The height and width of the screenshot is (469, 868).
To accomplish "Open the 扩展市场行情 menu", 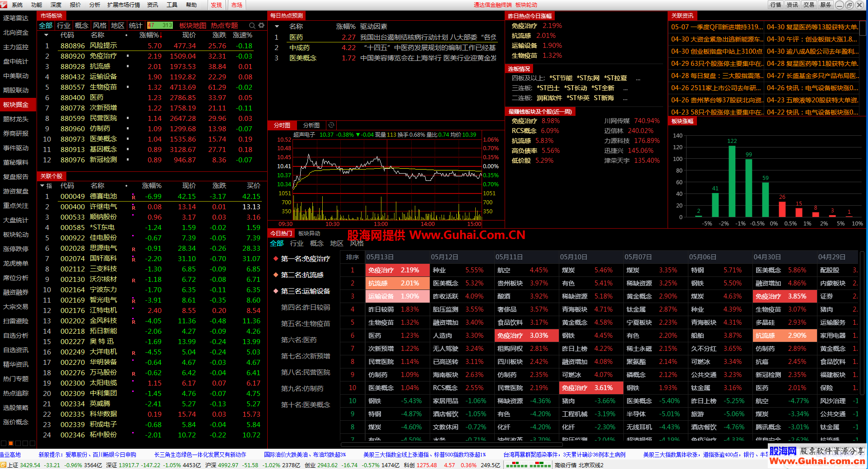I will pos(124,5).
